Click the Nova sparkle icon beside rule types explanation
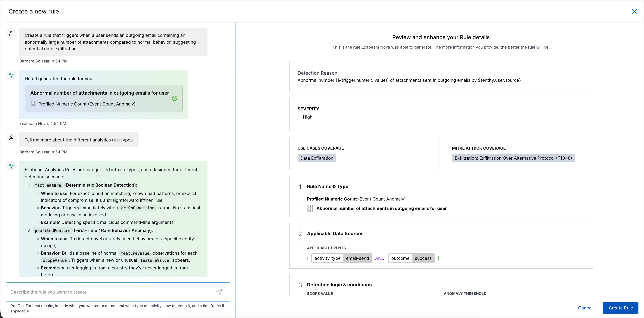644x318 pixels. 11,166
